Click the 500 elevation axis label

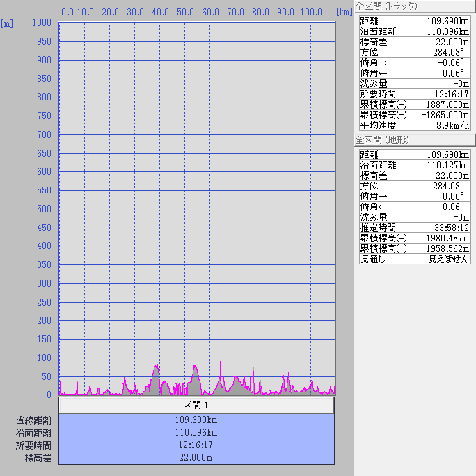click(x=44, y=209)
